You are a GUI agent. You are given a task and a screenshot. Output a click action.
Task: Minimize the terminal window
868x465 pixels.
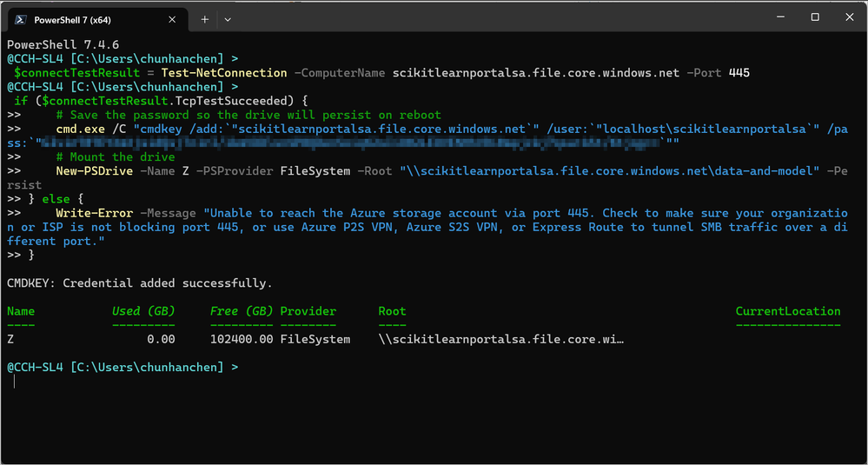tap(780, 17)
